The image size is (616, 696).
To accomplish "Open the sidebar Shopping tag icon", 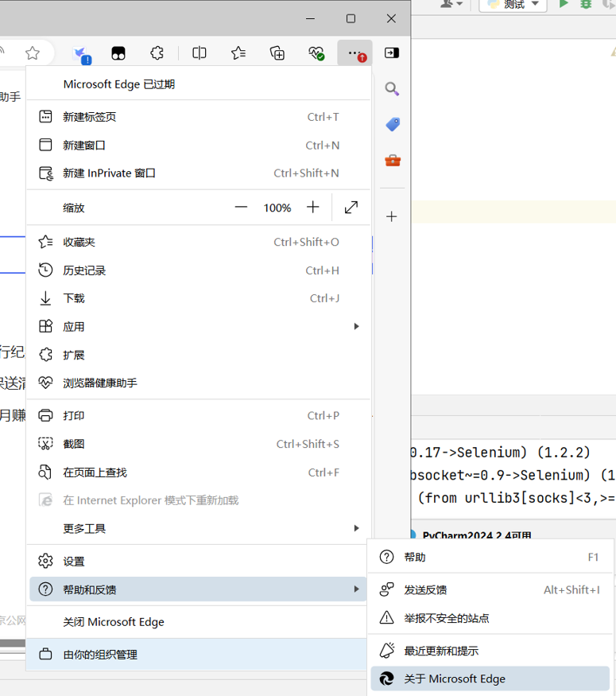I will pos(393,124).
